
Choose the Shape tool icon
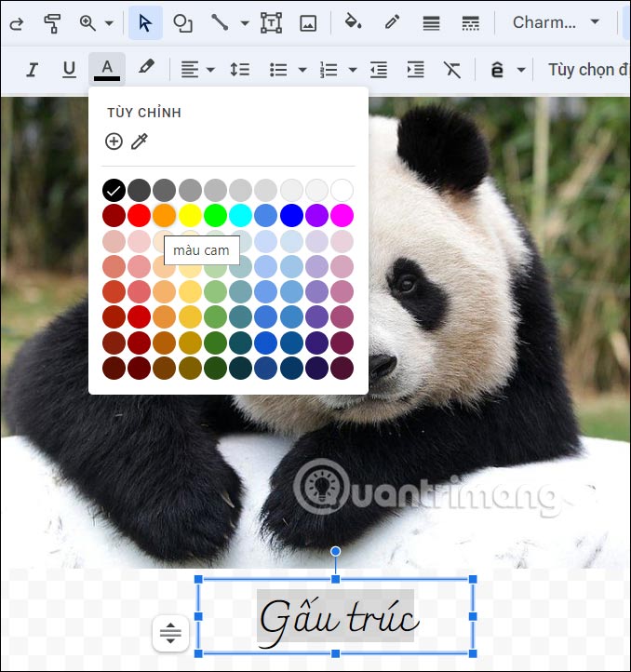point(182,23)
